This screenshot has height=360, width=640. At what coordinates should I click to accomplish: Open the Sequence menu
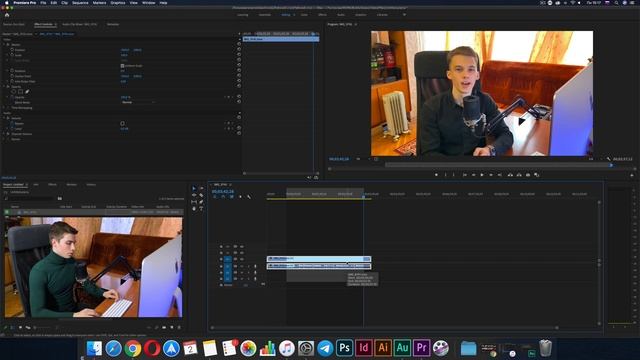tap(80, 2)
